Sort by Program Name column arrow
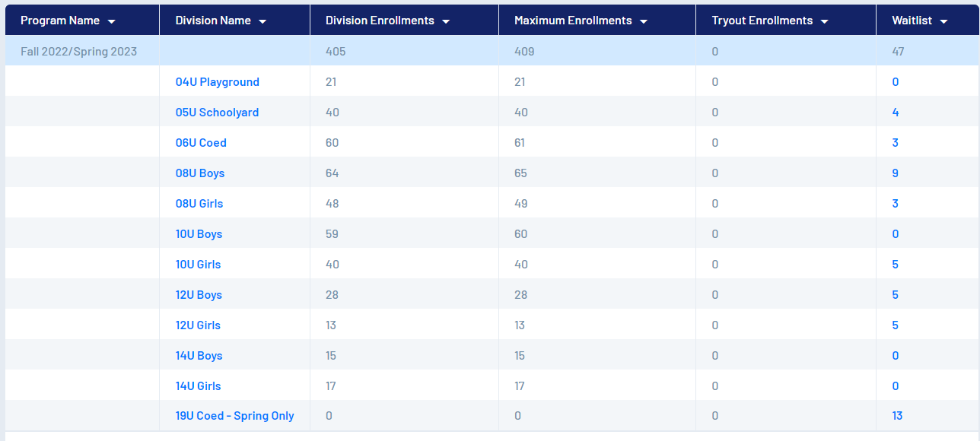This screenshot has height=441, width=980. point(112,21)
